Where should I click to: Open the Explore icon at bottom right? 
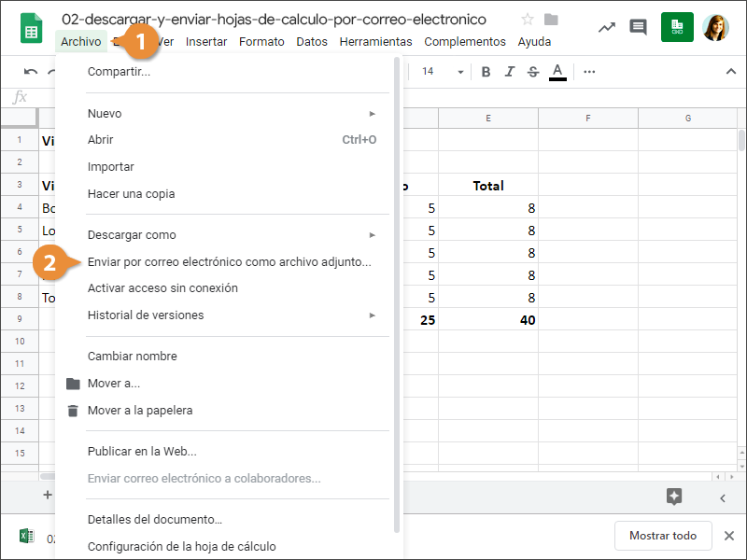click(x=674, y=497)
